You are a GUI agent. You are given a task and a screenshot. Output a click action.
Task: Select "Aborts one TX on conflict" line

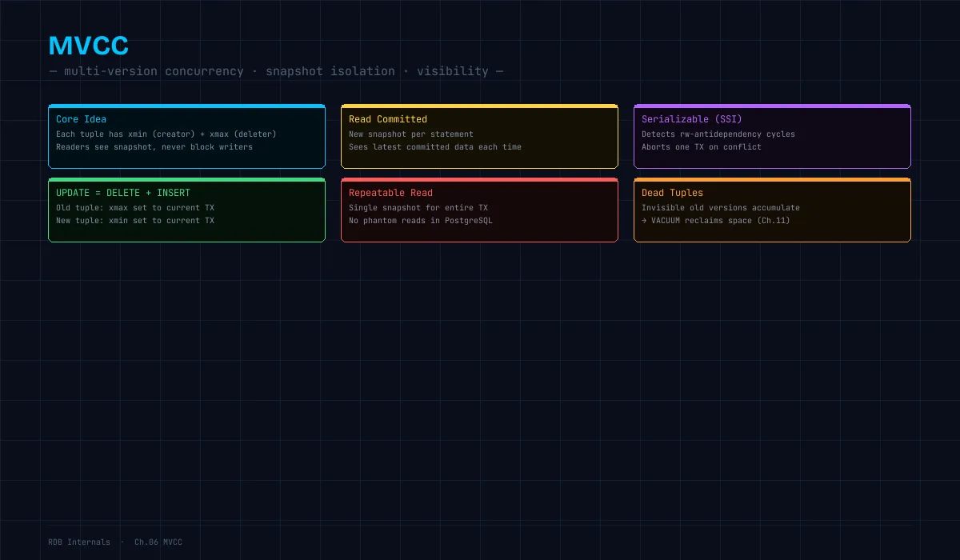pyautogui.click(x=702, y=147)
